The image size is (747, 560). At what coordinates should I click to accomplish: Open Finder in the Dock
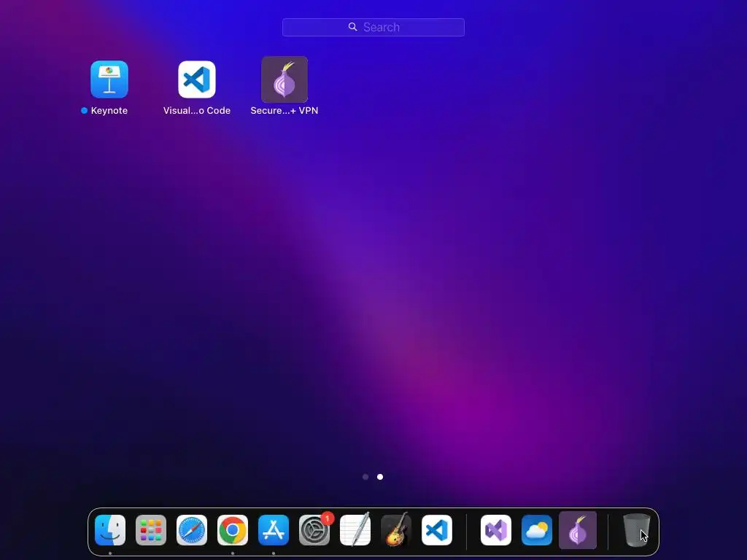point(110,530)
